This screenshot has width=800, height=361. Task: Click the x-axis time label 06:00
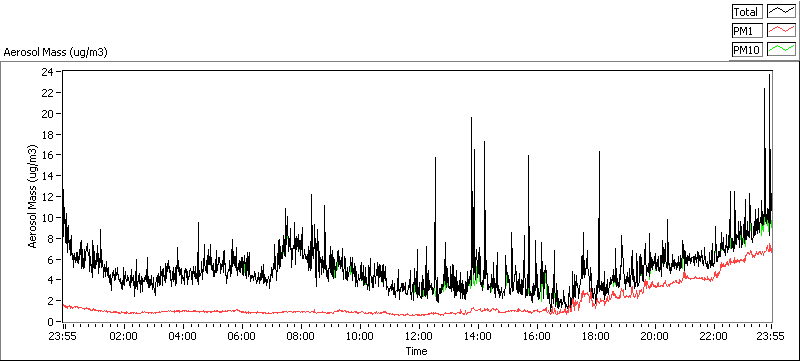(242, 337)
